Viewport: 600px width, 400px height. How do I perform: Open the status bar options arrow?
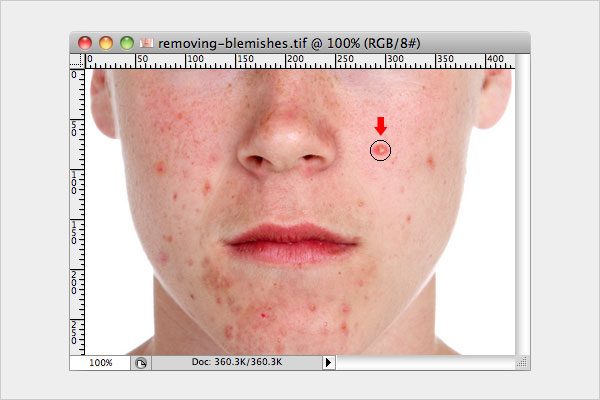328,362
